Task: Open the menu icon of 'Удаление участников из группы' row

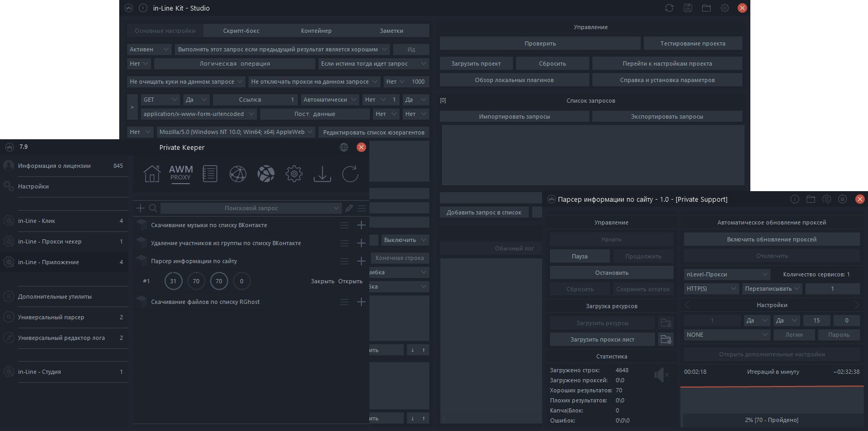Action: click(344, 243)
